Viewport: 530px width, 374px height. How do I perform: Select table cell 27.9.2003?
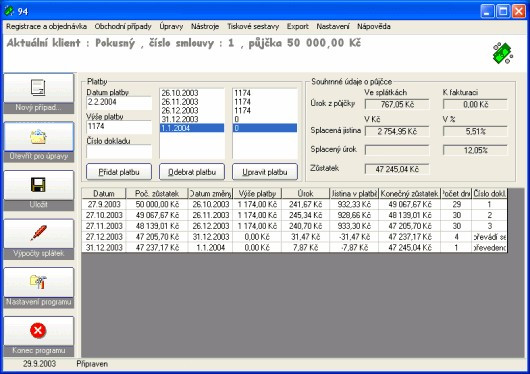click(104, 204)
